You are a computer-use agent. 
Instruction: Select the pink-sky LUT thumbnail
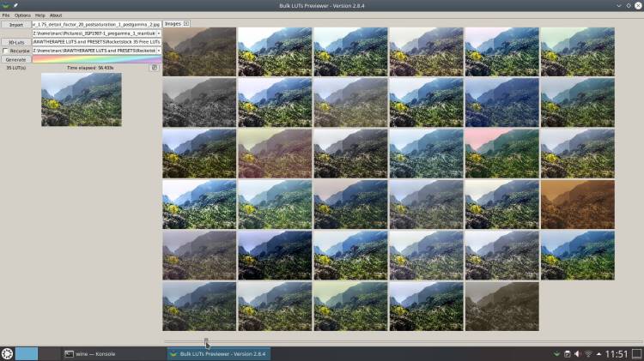pos(502,153)
